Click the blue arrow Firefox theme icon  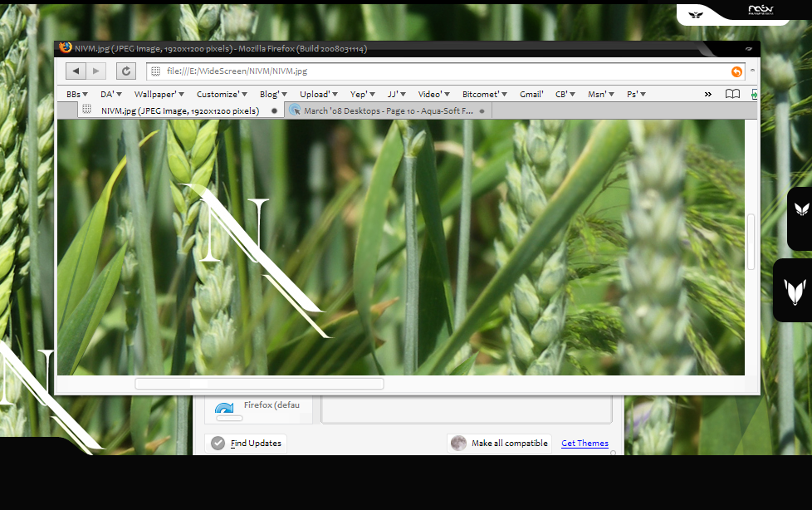pos(224,409)
